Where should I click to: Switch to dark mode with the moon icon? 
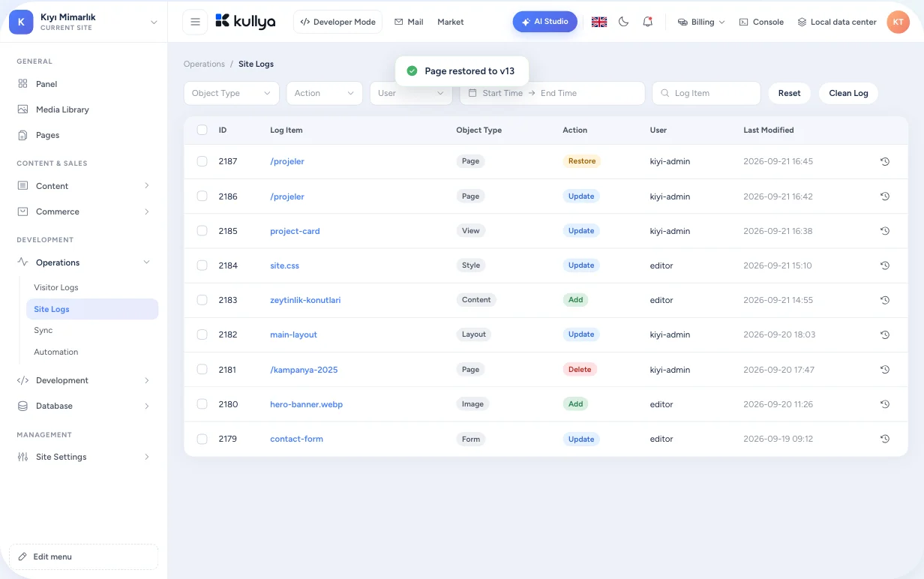coord(623,22)
